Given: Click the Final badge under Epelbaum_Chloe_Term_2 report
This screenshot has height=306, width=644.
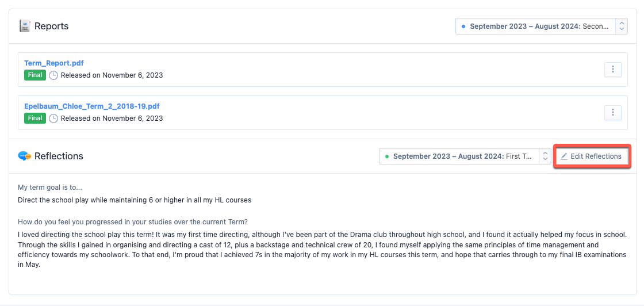Looking at the screenshot, I should pyautogui.click(x=35, y=118).
